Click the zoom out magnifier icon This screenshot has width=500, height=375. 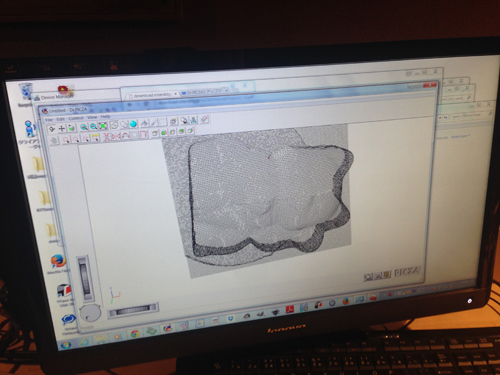tap(93, 126)
